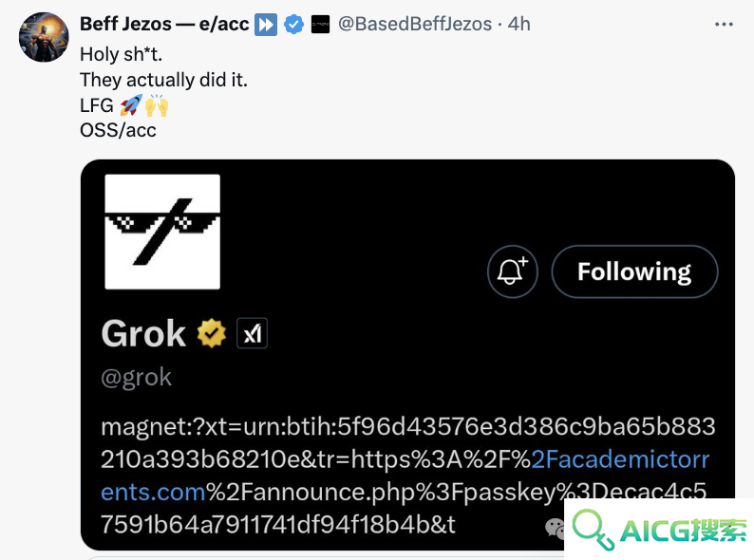Click the Following button on Grok profile
The image size is (754, 560).
click(x=634, y=271)
